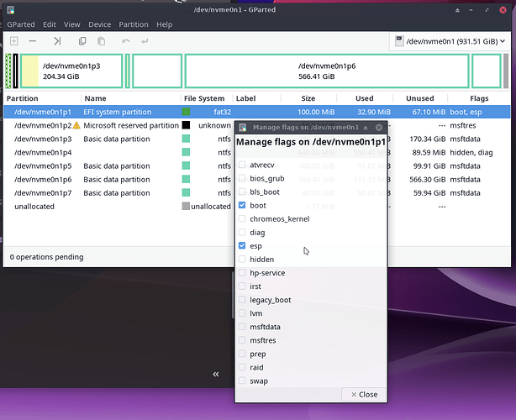516x420 pixels.
Task: Select the /dev/nvme0n1p1 partition row
Action: [256, 112]
